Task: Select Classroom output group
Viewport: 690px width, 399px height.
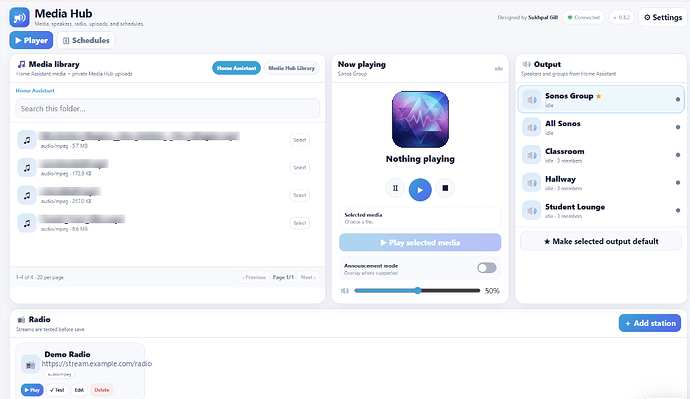Action: coord(601,155)
